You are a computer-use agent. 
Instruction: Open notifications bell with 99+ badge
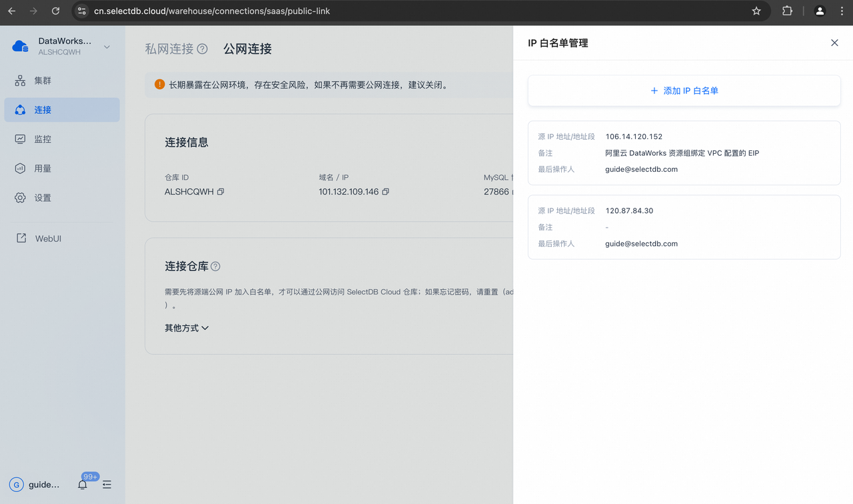83,485
